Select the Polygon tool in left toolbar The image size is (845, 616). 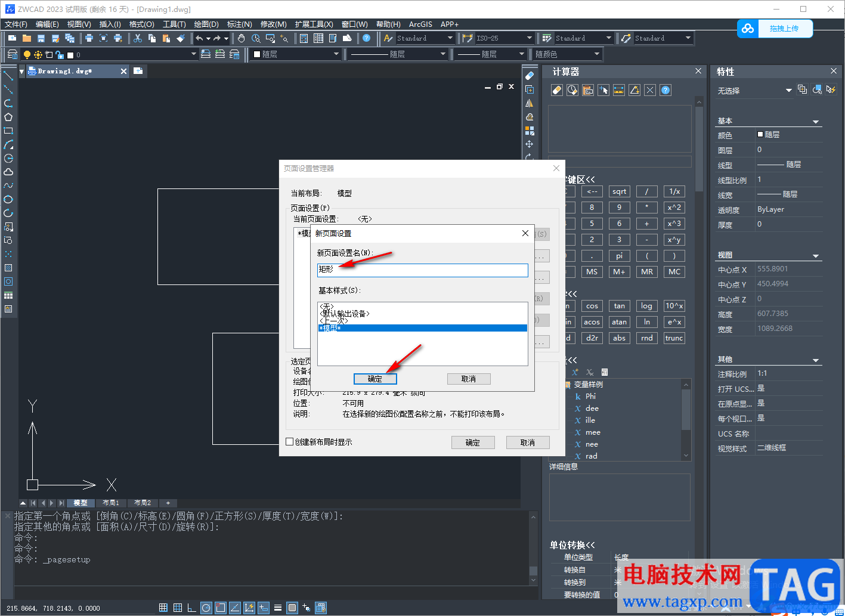pyautogui.click(x=8, y=117)
